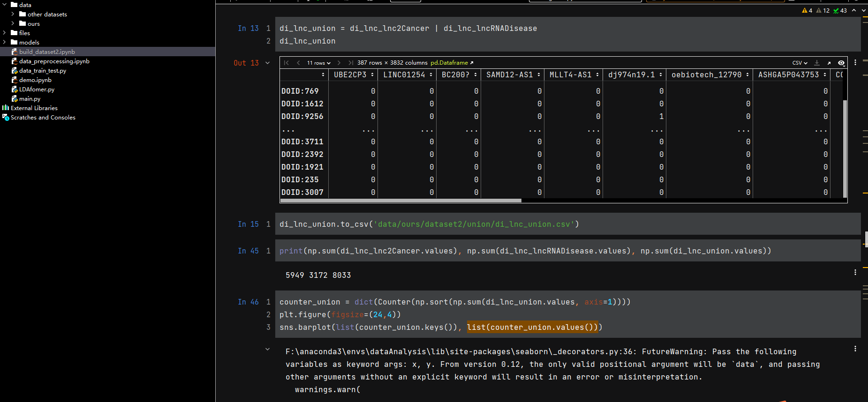Download the dataframe export icon
Image resolution: width=868 pixels, height=402 pixels.
(817, 63)
